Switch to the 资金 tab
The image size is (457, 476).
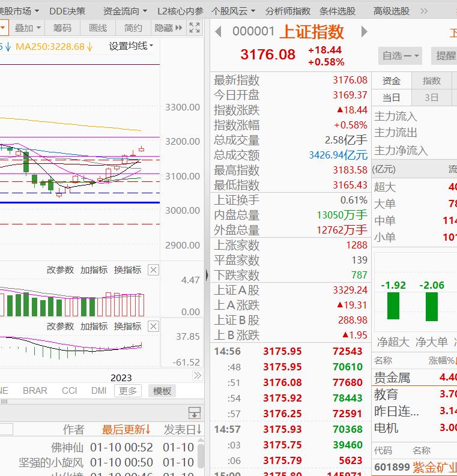pos(392,81)
